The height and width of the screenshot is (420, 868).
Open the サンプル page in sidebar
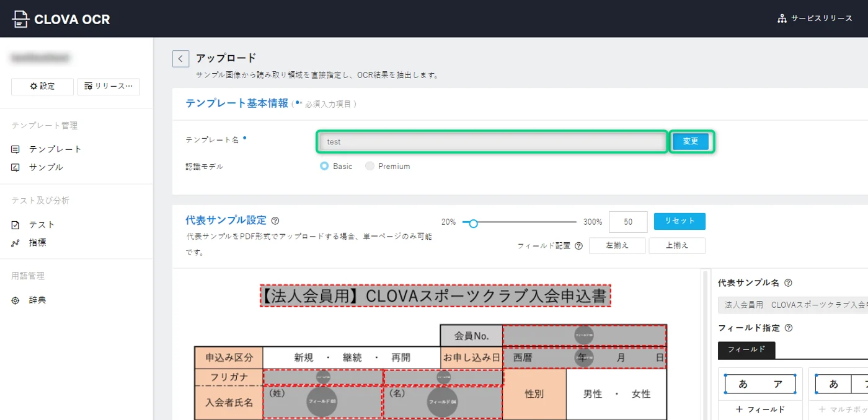coord(45,167)
